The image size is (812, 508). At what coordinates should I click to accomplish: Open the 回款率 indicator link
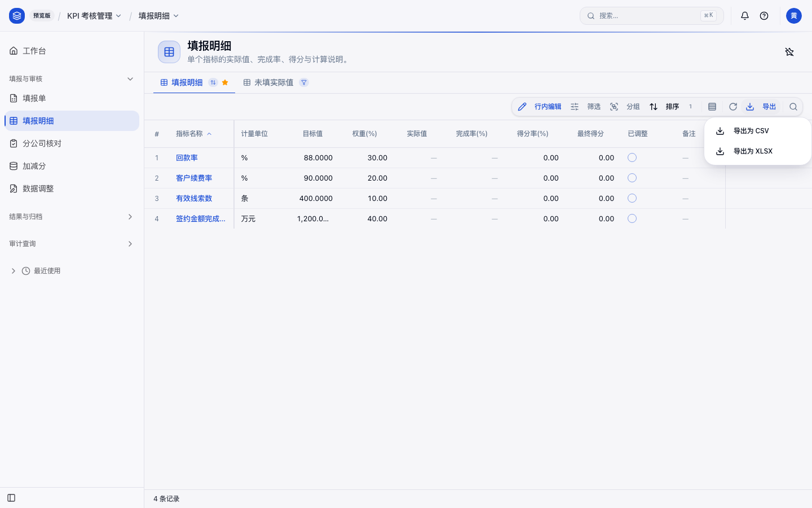(187, 158)
